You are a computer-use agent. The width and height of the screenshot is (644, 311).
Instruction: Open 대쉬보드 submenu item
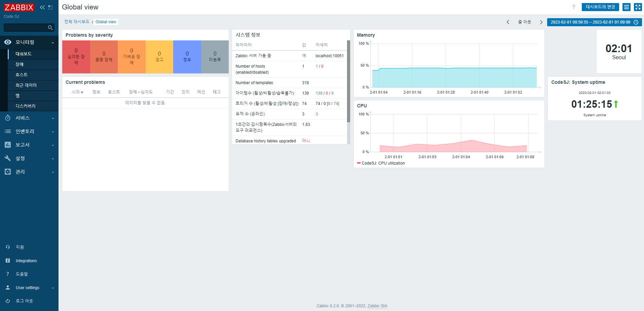point(33,54)
